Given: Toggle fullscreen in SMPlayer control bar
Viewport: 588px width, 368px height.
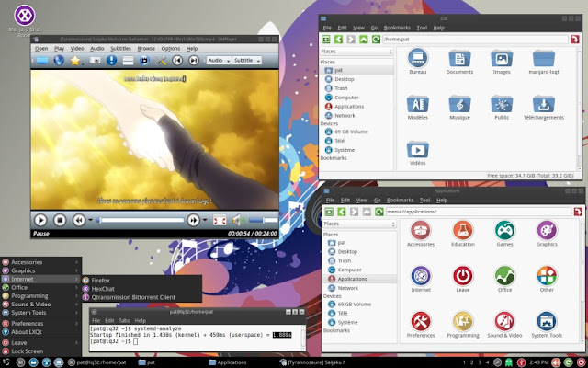Looking at the screenshot, I should (x=220, y=221).
